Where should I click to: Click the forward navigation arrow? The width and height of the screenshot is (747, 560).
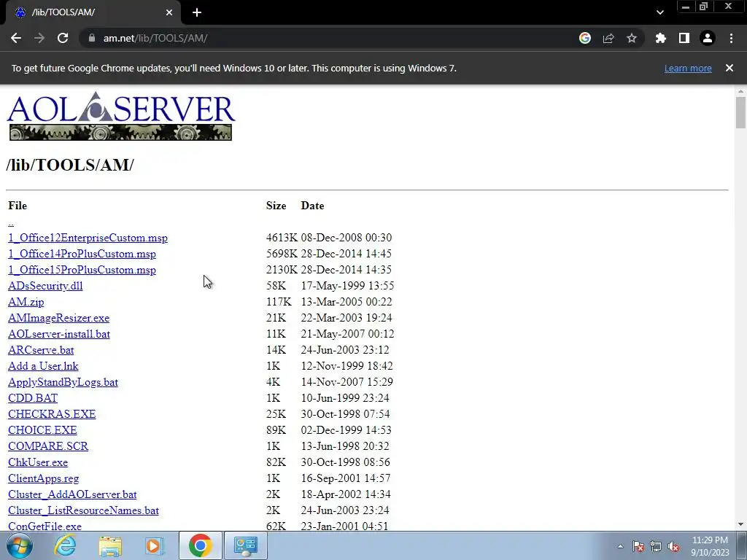point(39,38)
